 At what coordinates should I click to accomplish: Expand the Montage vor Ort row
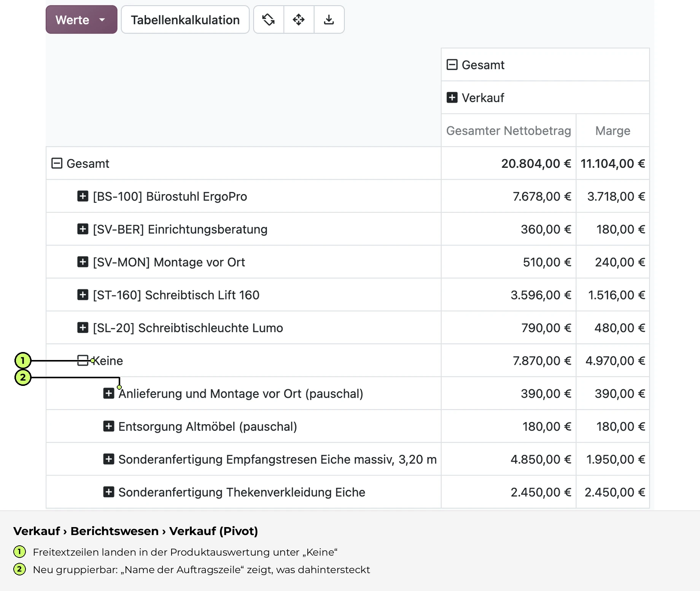point(83,262)
